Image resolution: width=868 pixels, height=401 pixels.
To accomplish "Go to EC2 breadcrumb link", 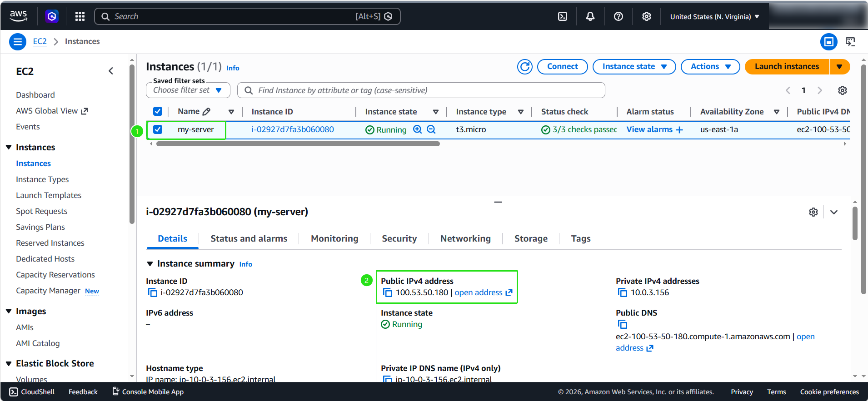I will 40,41.
